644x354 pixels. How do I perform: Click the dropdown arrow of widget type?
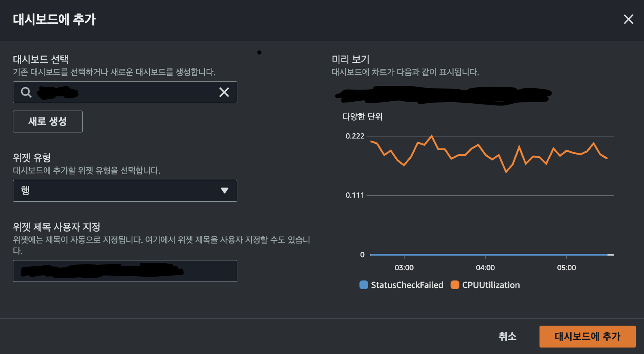pyautogui.click(x=224, y=190)
